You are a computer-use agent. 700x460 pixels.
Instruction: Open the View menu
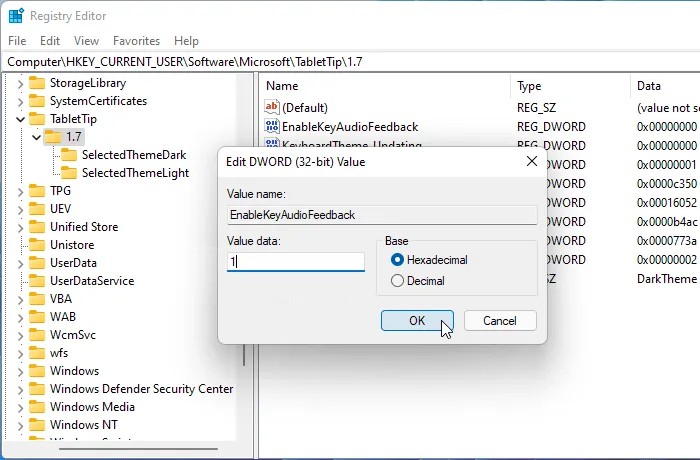pos(86,41)
